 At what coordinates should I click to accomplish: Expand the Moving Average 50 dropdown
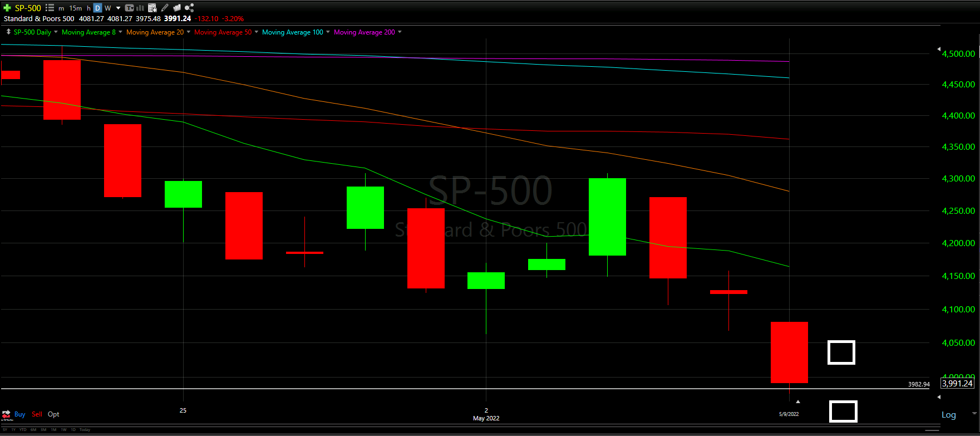point(257,32)
